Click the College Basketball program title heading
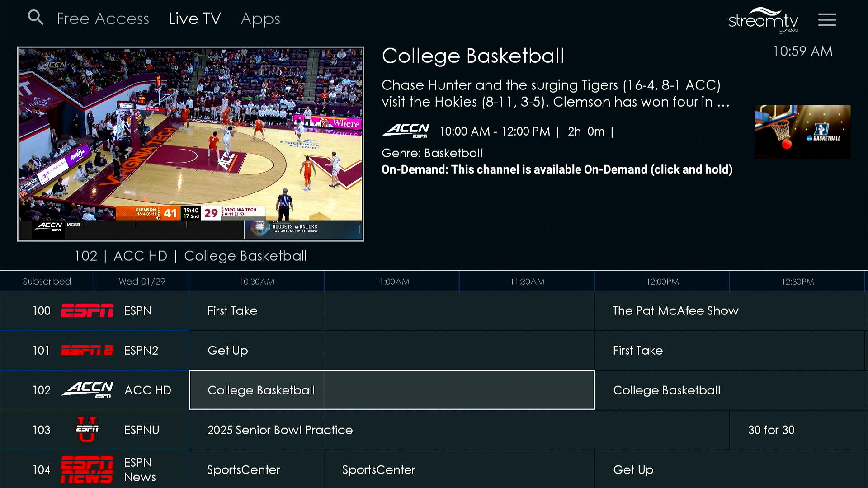The image size is (868, 488). coord(473,56)
